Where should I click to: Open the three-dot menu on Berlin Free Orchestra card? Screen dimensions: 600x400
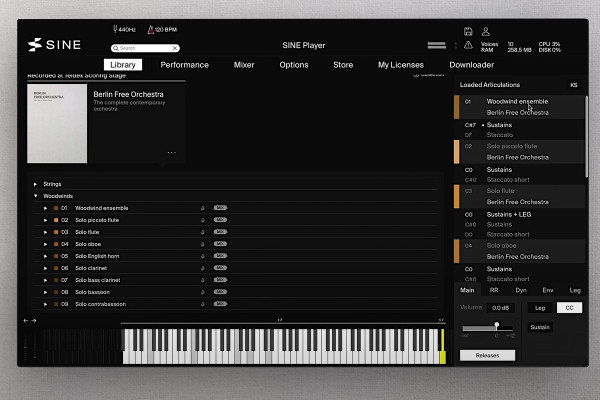coord(172,152)
